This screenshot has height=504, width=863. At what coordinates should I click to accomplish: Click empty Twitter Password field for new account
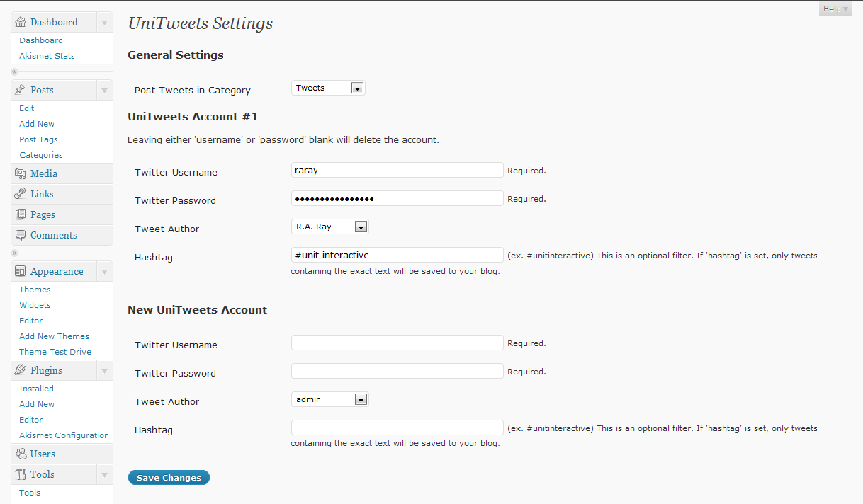397,371
